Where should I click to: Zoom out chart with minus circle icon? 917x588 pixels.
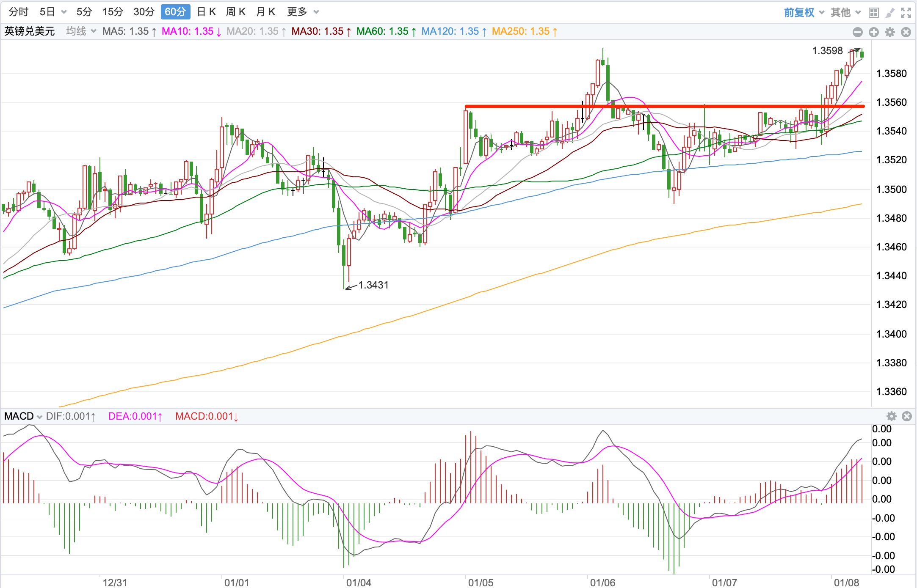pos(858,32)
